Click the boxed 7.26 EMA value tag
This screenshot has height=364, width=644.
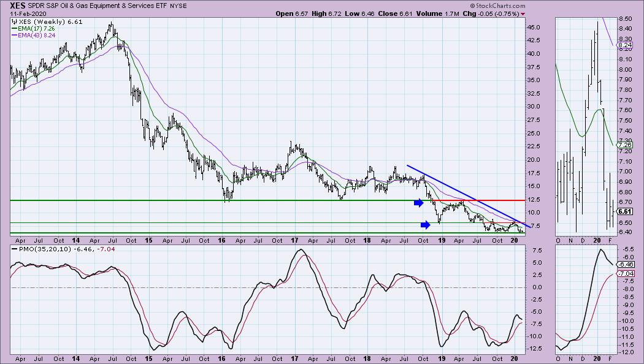tap(625, 145)
